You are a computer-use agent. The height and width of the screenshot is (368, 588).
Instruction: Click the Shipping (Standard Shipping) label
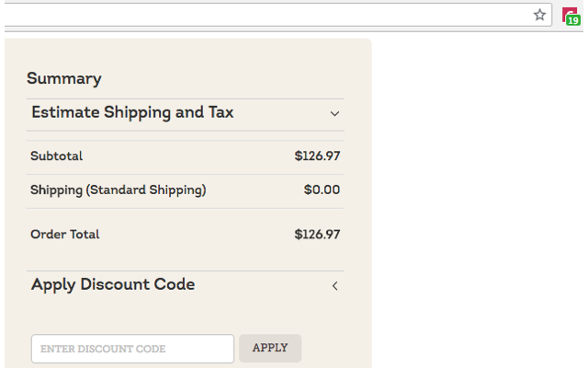pos(118,190)
